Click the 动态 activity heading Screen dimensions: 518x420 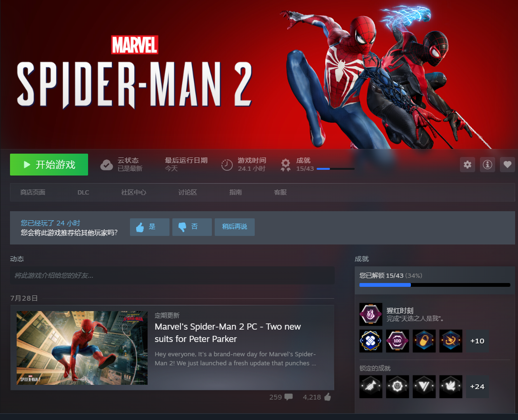(17, 259)
